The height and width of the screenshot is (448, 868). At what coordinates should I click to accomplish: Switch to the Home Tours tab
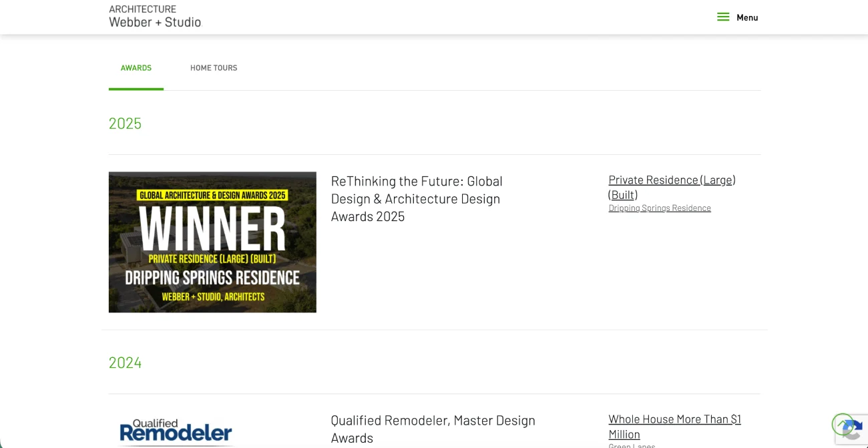214,68
